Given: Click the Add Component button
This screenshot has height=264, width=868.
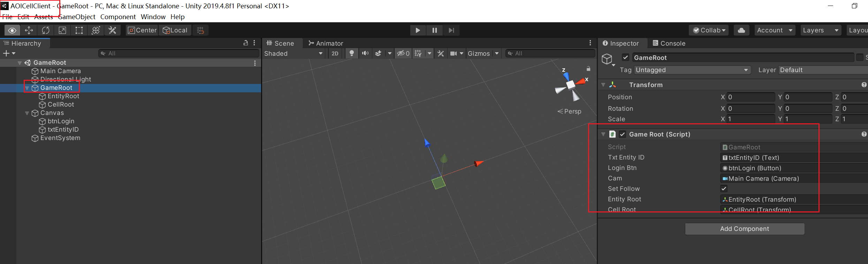Looking at the screenshot, I should click(x=745, y=229).
